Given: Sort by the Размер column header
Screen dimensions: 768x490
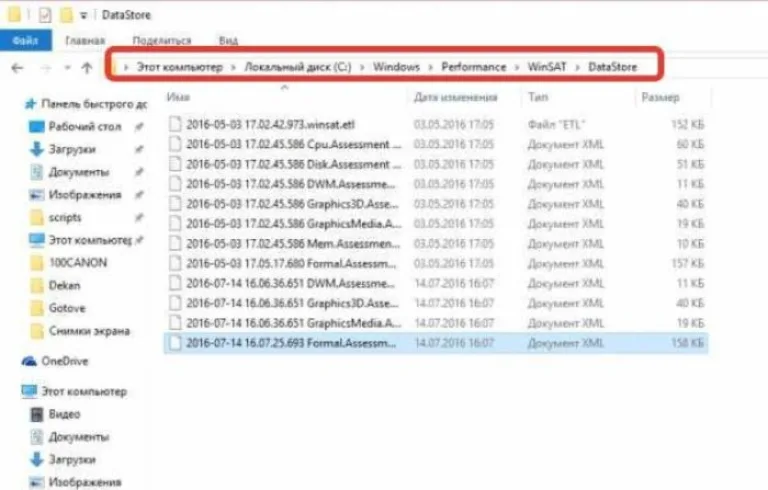Looking at the screenshot, I should point(660,98).
